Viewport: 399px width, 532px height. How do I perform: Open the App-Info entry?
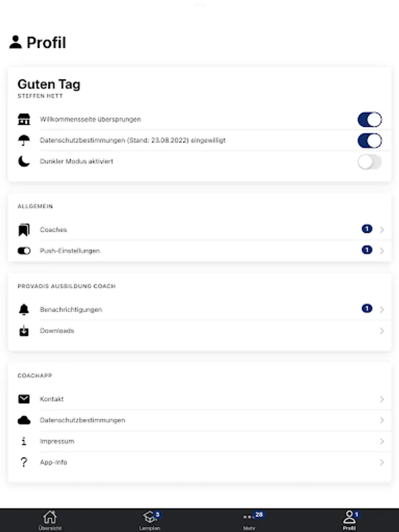click(53, 462)
